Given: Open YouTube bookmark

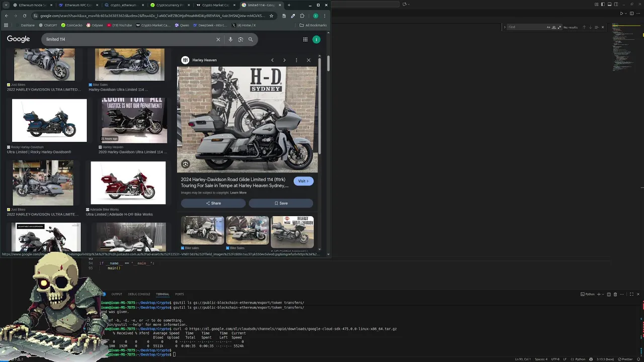Looking at the screenshot, I should coord(119,25).
